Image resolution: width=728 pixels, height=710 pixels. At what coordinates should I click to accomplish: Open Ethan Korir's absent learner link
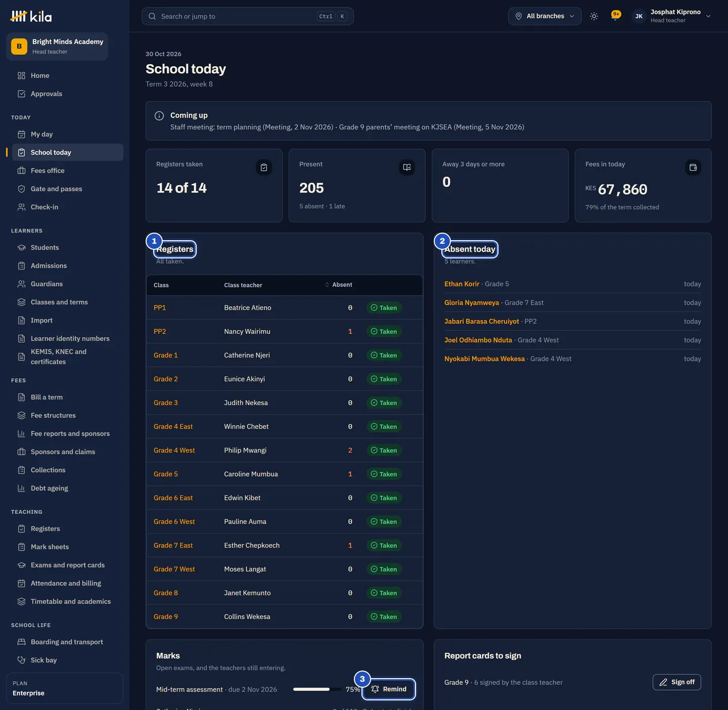pyautogui.click(x=462, y=284)
